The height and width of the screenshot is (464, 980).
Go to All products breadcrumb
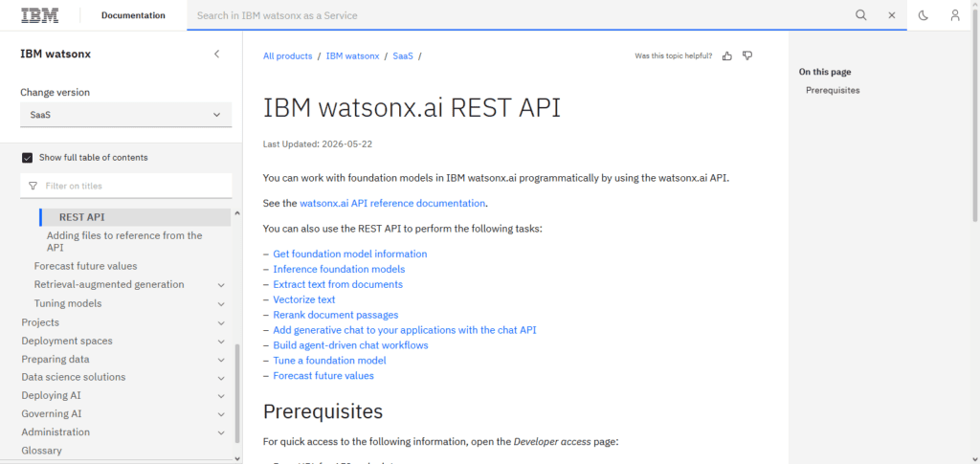tap(287, 56)
